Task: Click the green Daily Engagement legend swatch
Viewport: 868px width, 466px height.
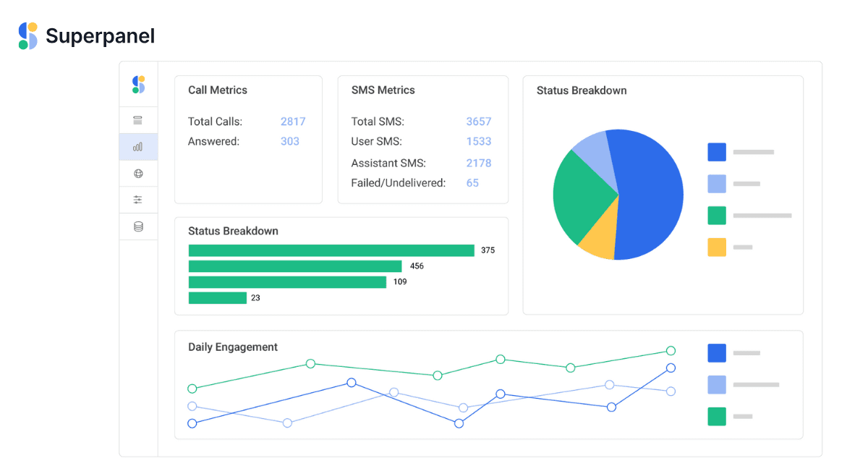Action: pyautogui.click(x=717, y=416)
